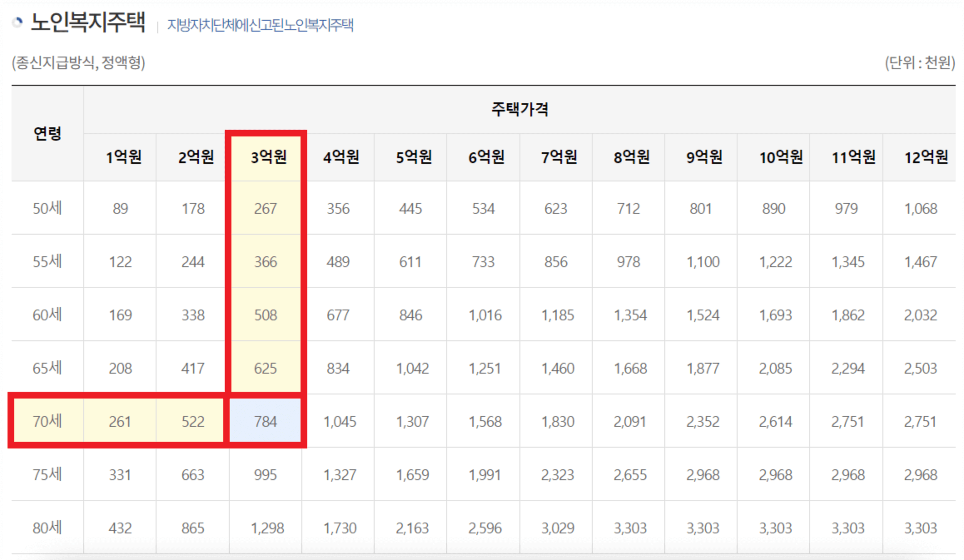Open the 지방자치단체에신고된노인복지주택 subtitle link

(x=260, y=25)
